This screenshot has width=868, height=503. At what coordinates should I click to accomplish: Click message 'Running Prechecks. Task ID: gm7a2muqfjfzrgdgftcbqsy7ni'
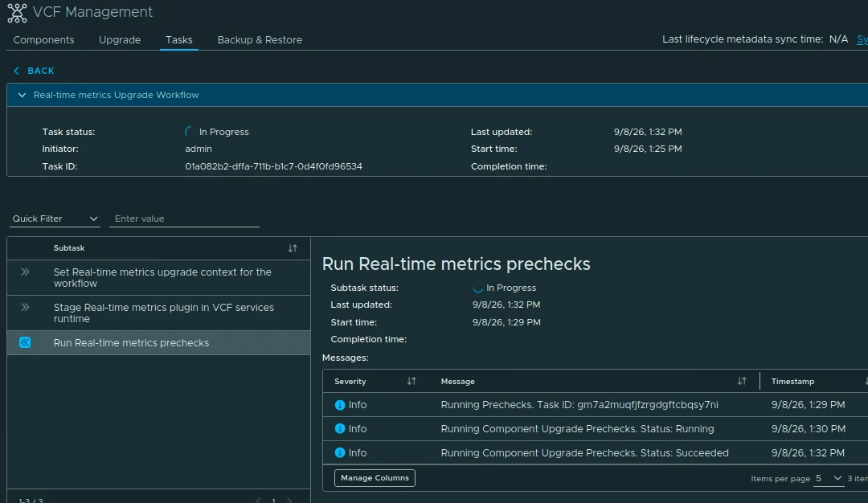tap(579, 405)
